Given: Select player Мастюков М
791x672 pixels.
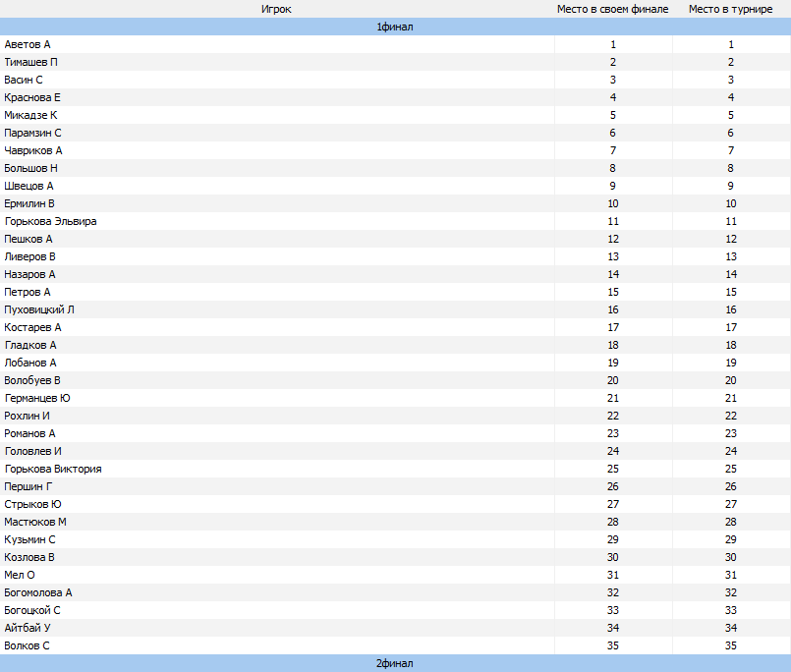Looking at the screenshot, I should coord(35,521).
